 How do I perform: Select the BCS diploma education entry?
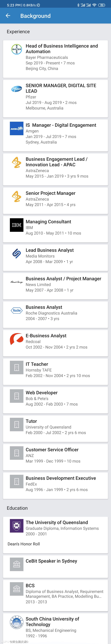(x=55, y=596)
